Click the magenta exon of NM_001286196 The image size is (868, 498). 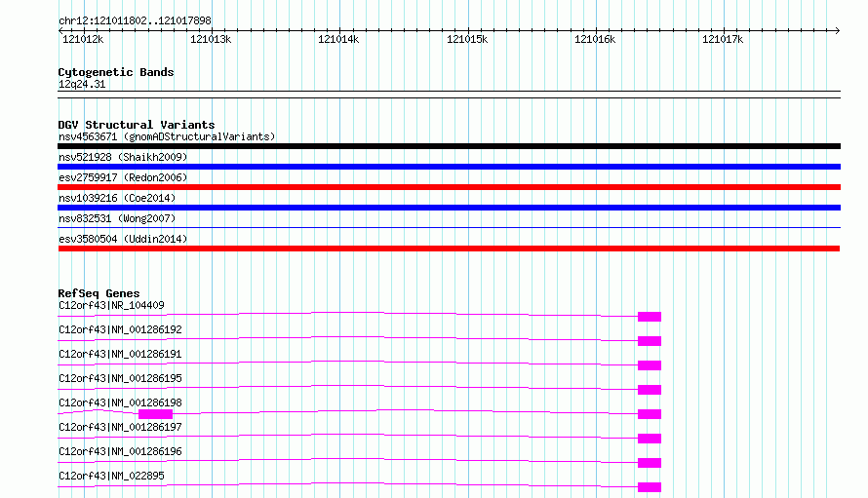tap(650, 463)
